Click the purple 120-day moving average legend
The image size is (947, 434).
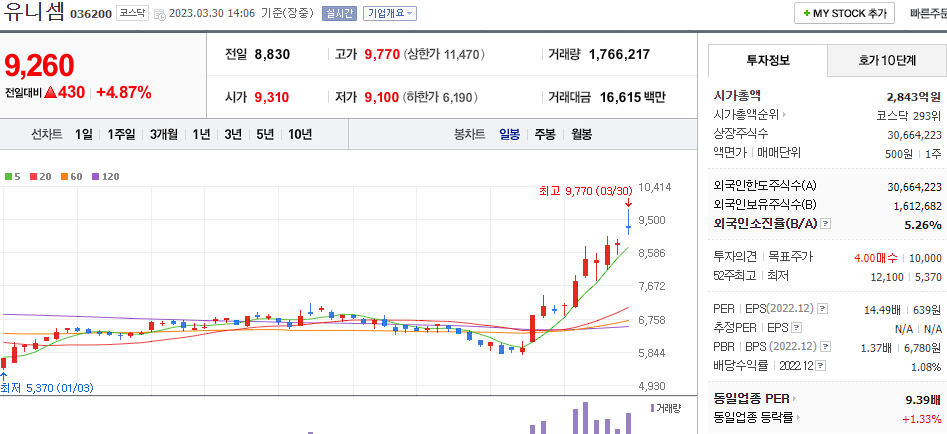(106, 177)
